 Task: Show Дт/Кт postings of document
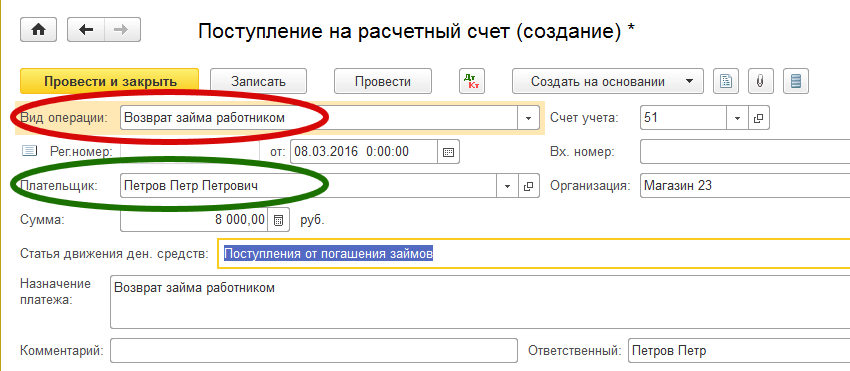[472, 81]
